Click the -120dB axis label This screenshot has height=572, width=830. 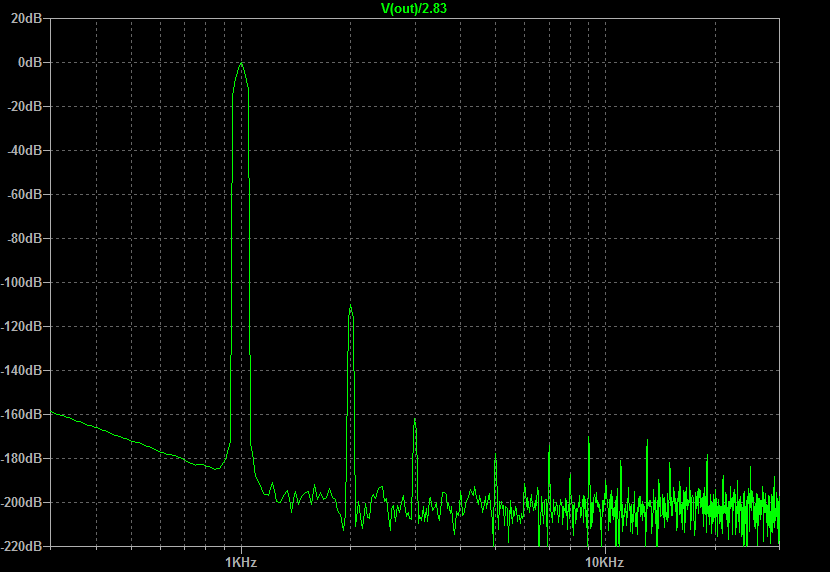pos(21,326)
